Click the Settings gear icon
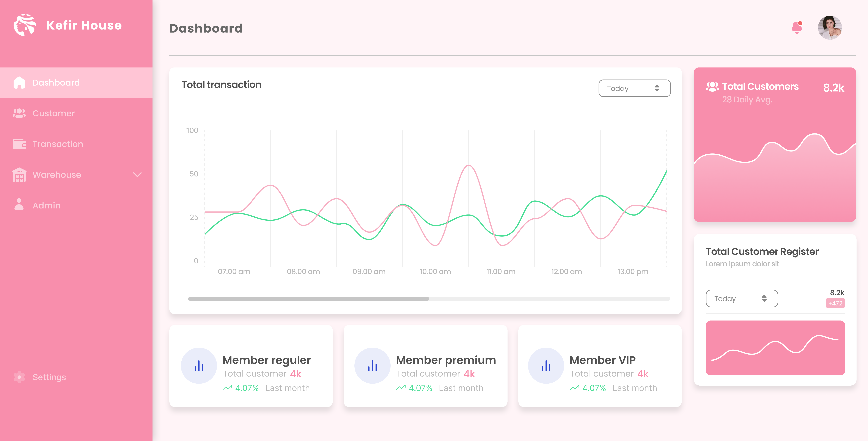This screenshot has width=868, height=441. pyautogui.click(x=19, y=377)
